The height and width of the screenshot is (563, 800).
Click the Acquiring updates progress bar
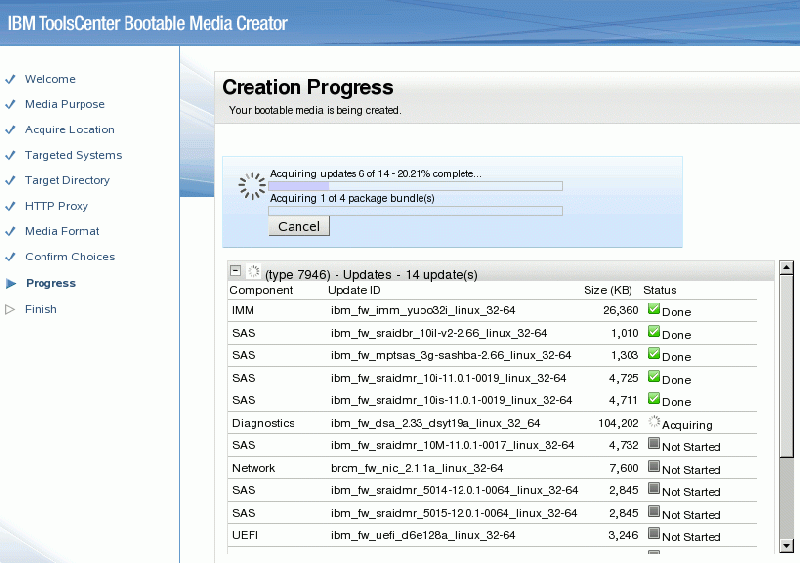pyautogui.click(x=415, y=186)
